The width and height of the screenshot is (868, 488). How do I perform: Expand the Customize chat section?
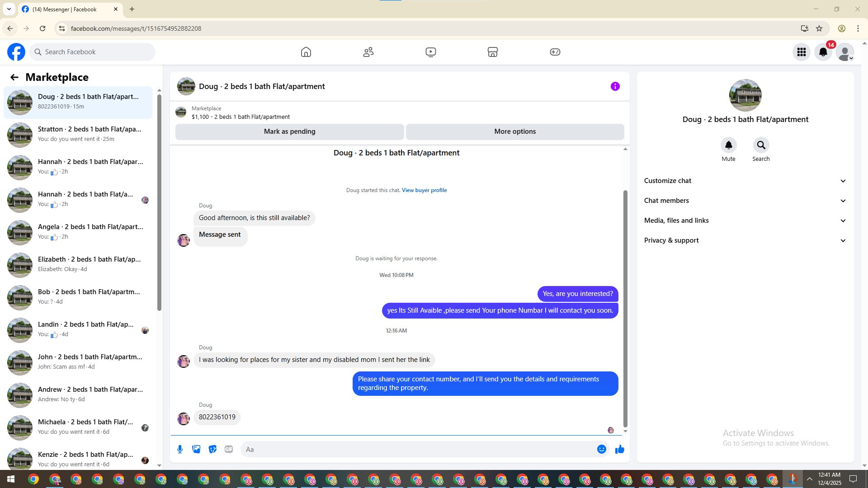tap(745, 181)
